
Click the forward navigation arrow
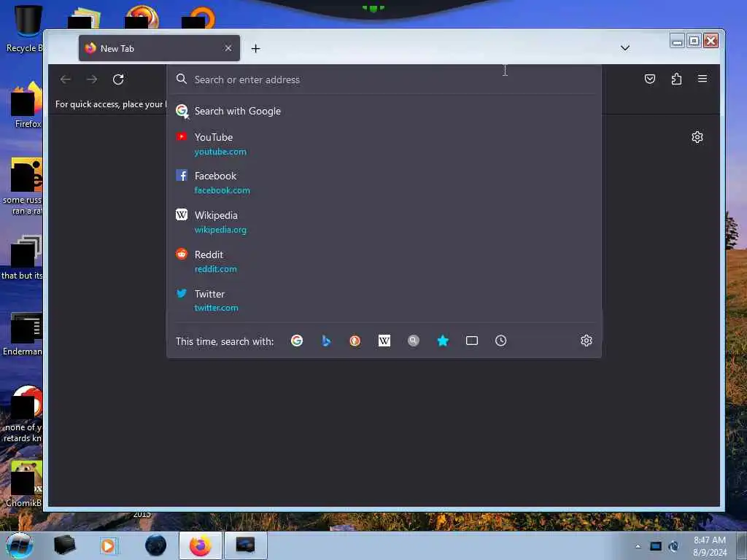(x=92, y=79)
